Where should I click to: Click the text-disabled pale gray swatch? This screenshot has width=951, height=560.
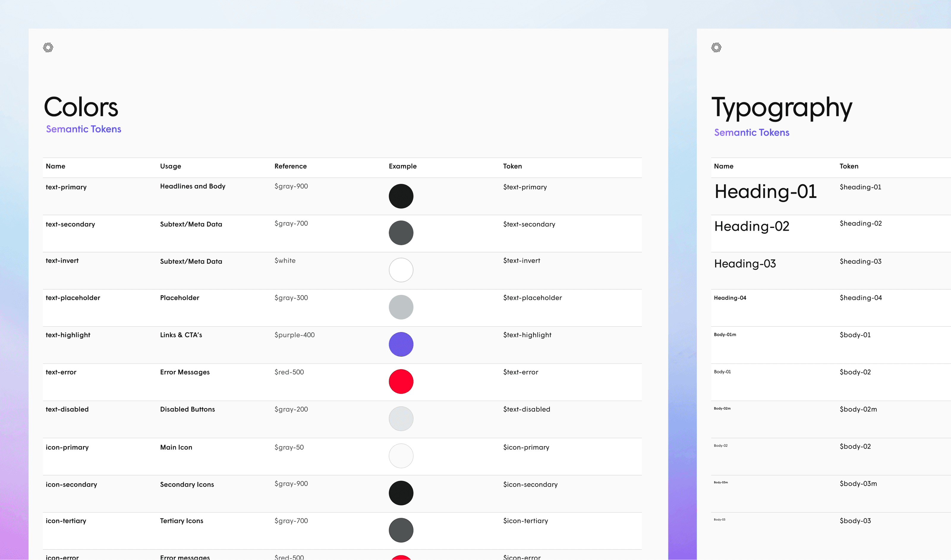pos(401,419)
